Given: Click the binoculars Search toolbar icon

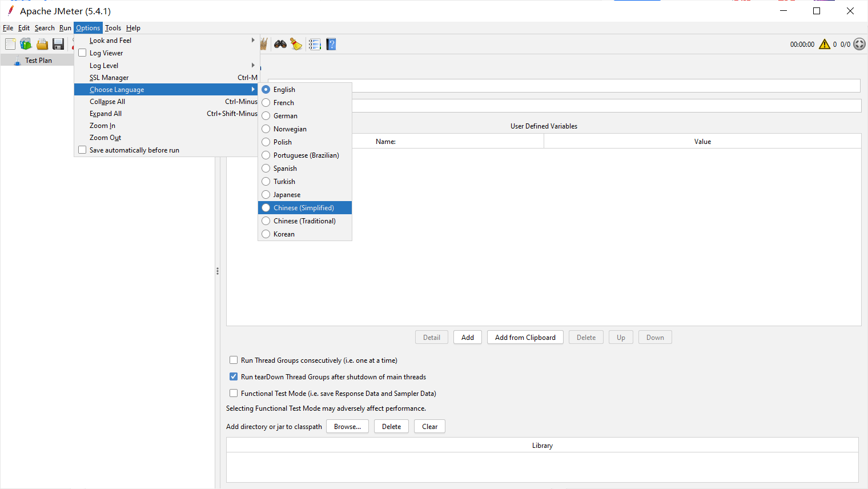Looking at the screenshot, I should click(x=280, y=44).
